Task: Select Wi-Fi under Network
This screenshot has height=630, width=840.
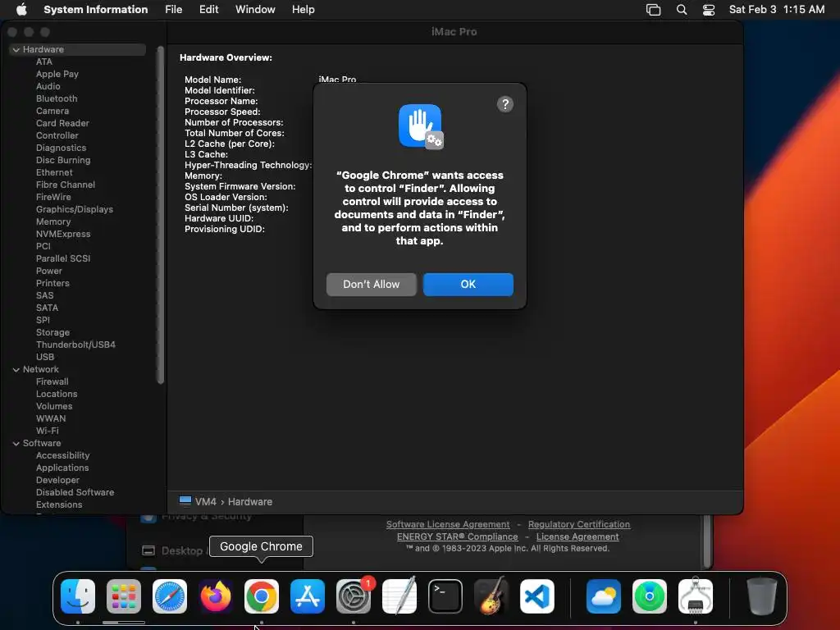Action: pyautogui.click(x=47, y=431)
